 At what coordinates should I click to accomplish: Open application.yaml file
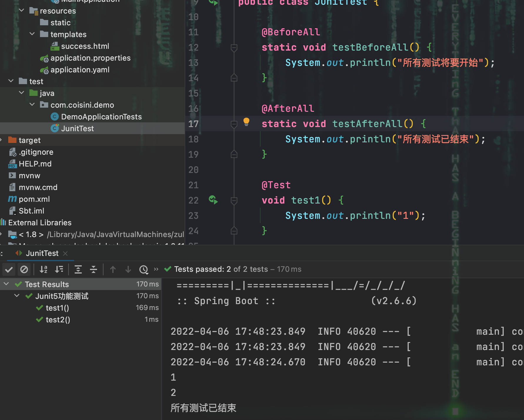click(x=80, y=70)
